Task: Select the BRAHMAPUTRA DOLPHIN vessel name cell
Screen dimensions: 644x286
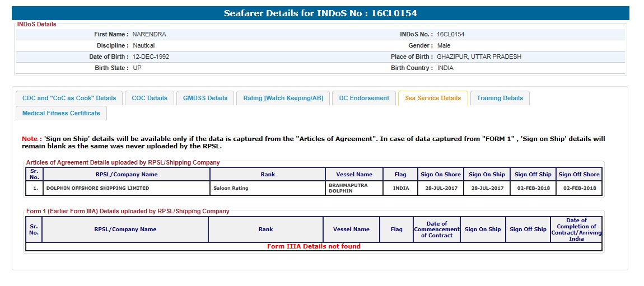Action: click(348, 188)
